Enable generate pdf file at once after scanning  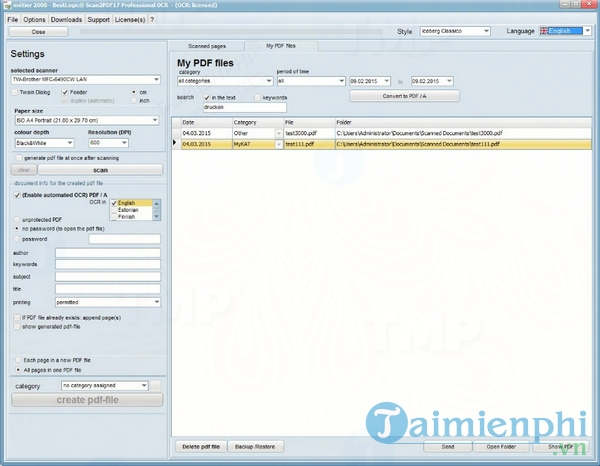pyautogui.click(x=19, y=158)
